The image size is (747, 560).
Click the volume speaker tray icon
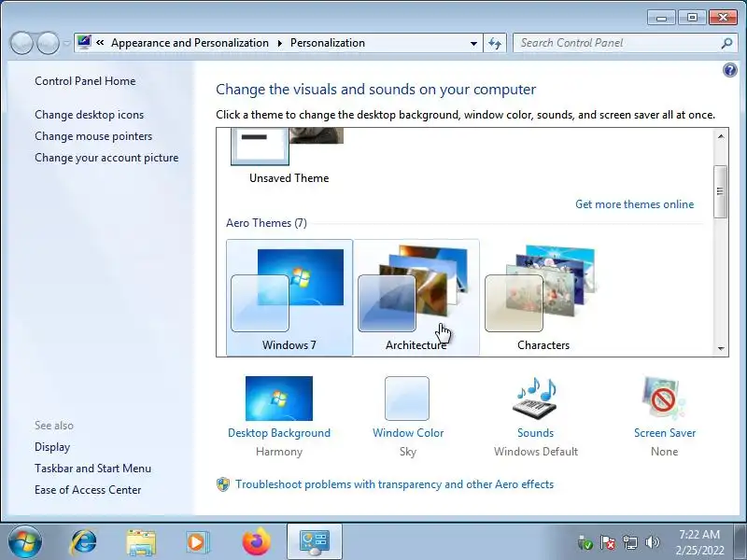click(652, 542)
